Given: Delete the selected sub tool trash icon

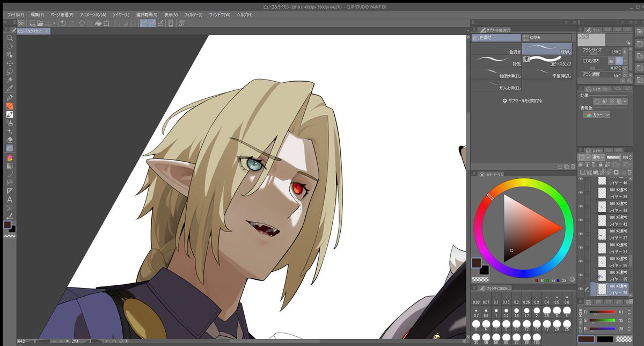Looking at the screenshot, I should [574, 167].
